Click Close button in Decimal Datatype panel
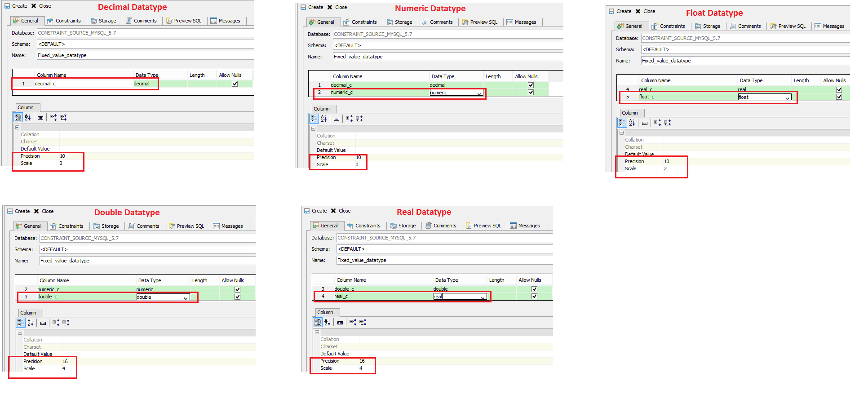 (41, 6)
